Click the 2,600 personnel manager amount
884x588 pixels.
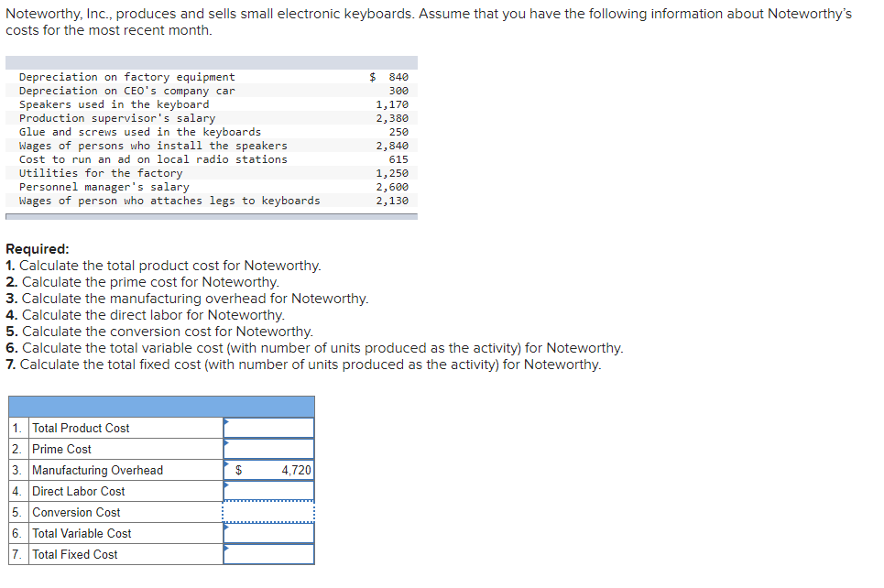(392, 187)
